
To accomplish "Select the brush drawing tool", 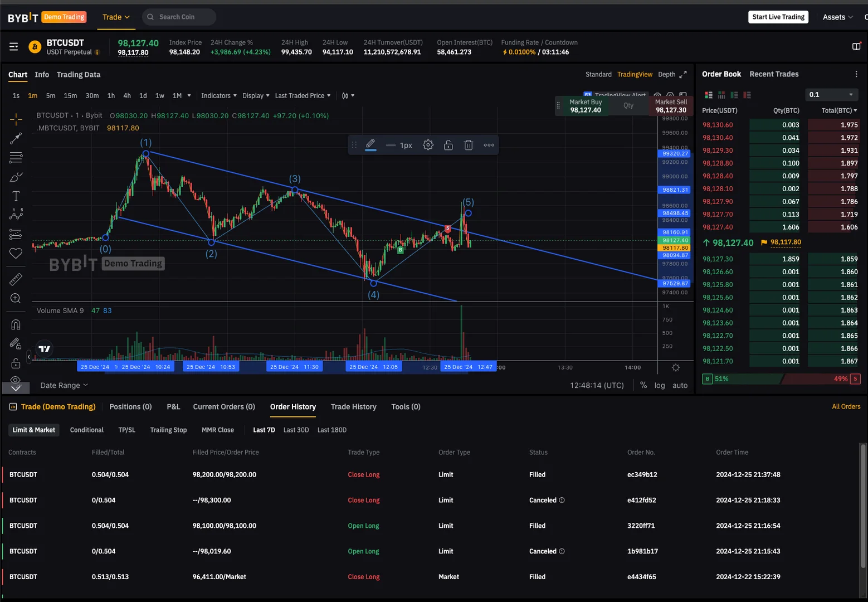I will pos(16,177).
